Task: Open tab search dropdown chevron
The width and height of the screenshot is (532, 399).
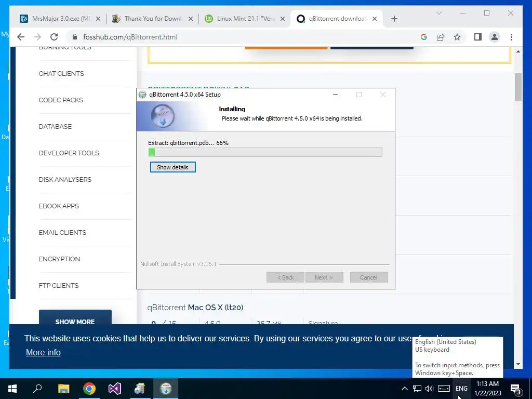Action: tap(438, 13)
